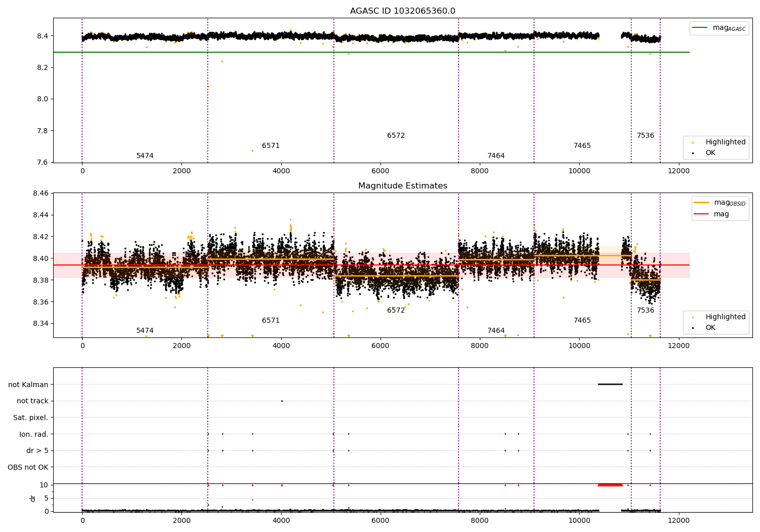Click the 'Ion. rad.' axis label
The width and height of the screenshot is (760, 532).
(34, 434)
